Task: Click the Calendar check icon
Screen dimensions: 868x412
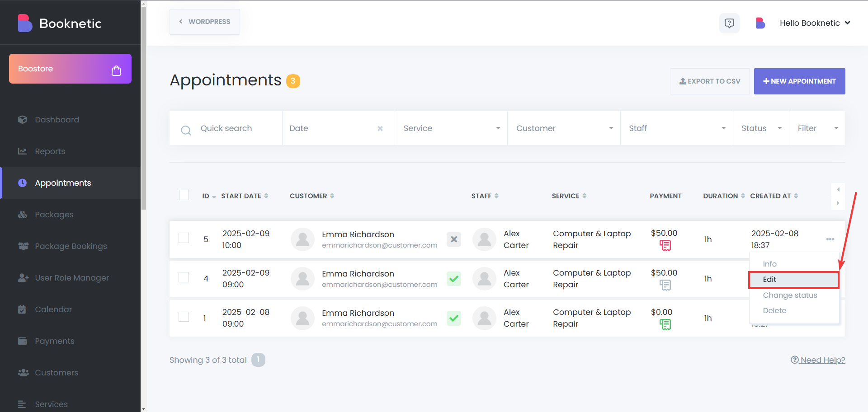Action: pyautogui.click(x=22, y=309)
